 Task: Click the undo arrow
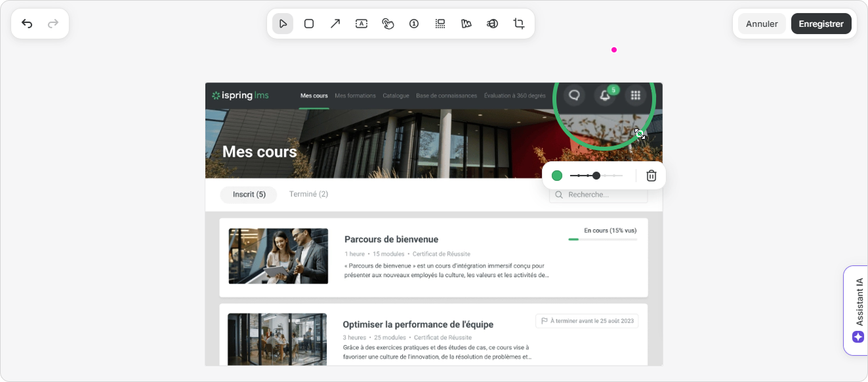27,24
